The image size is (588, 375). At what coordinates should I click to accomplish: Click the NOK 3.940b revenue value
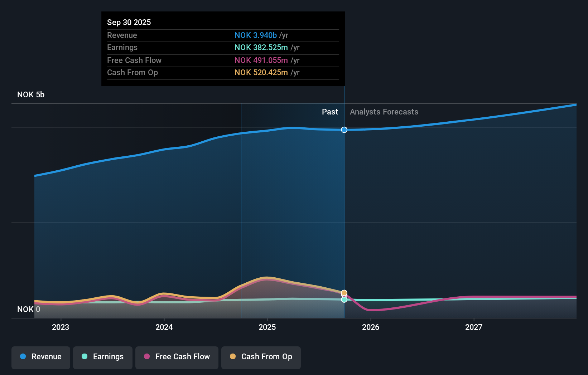point(256,35)
